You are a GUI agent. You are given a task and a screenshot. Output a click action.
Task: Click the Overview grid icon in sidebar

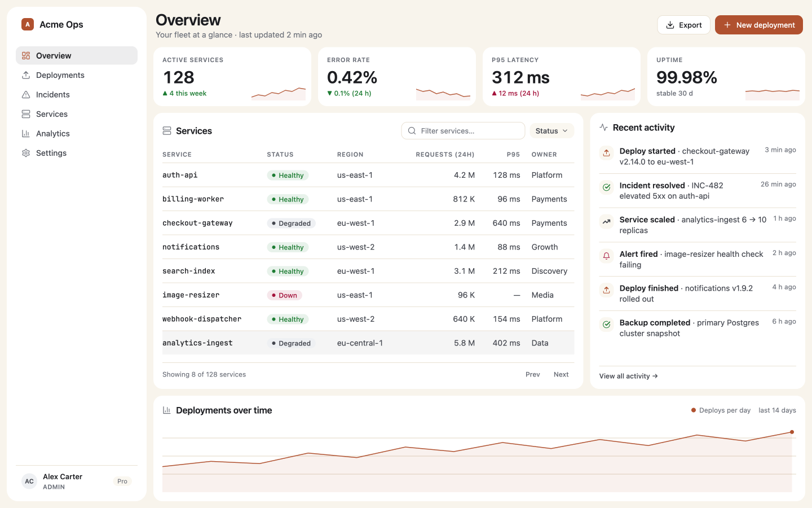click(x=26, y=56)
